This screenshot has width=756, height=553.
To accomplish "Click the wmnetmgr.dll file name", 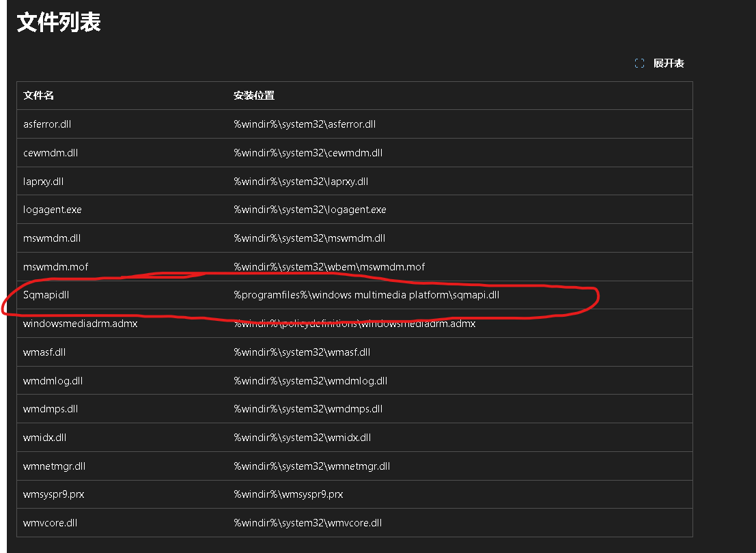I will point(55,466).
